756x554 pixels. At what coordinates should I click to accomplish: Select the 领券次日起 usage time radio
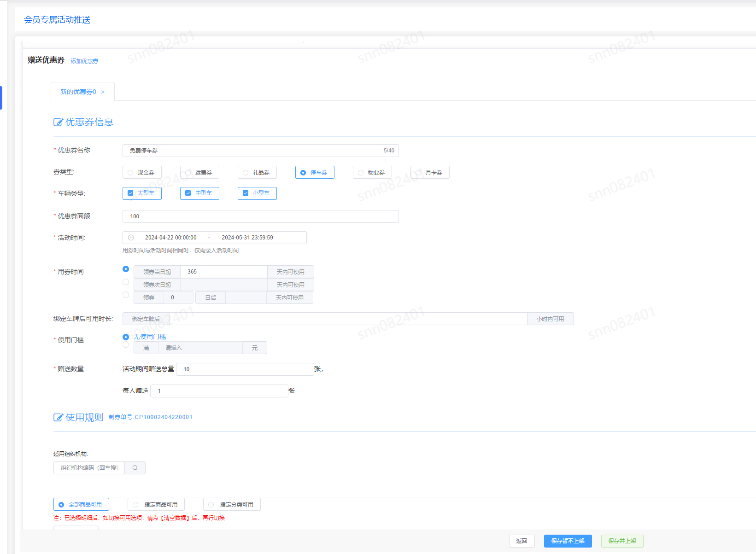[126, 282]
